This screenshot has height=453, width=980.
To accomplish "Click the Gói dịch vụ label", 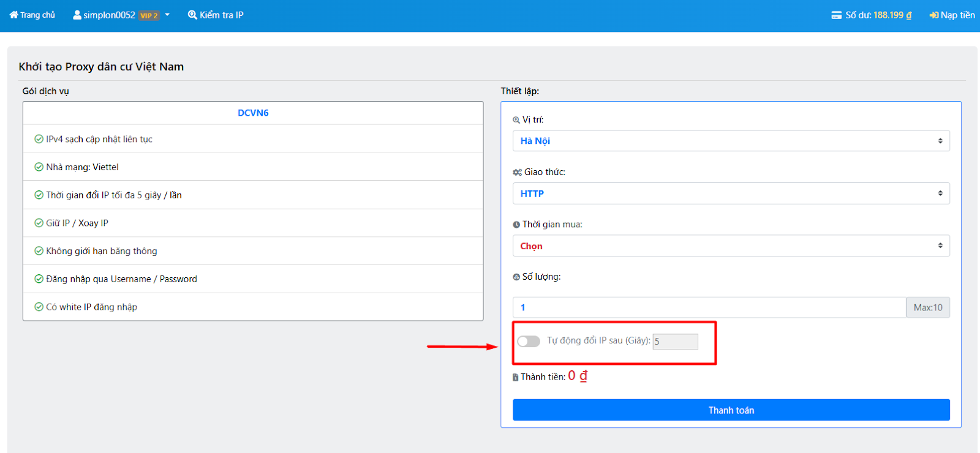I will (46, 91).
